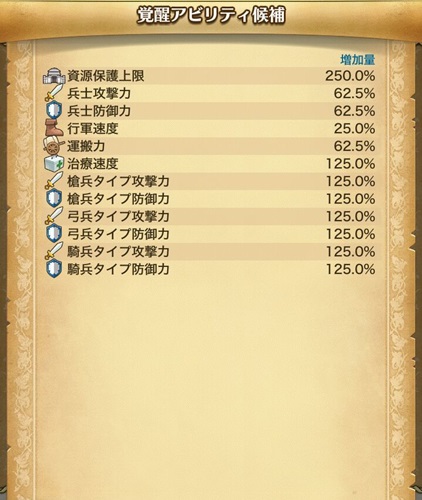Select the shield icon beside 弓兵タイプ防御力
Image resolution: width=422 pixels, height=500 pixels.
pos(54,234)
